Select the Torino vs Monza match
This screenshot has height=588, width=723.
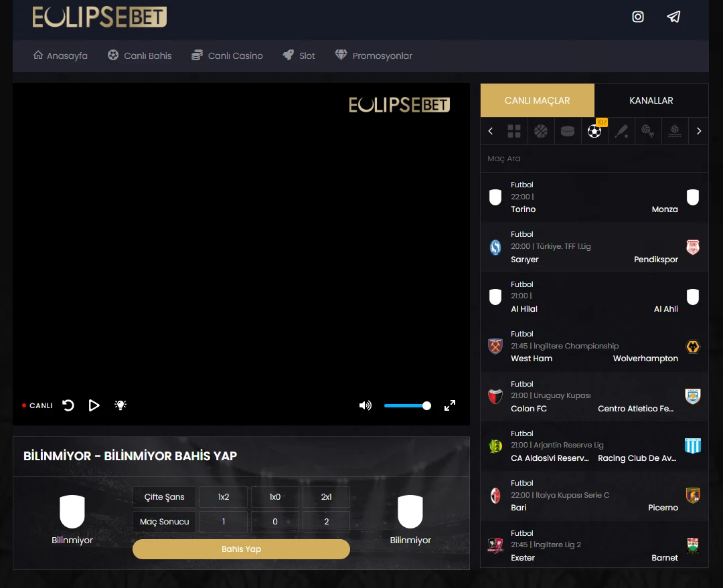tap(594, 197)
